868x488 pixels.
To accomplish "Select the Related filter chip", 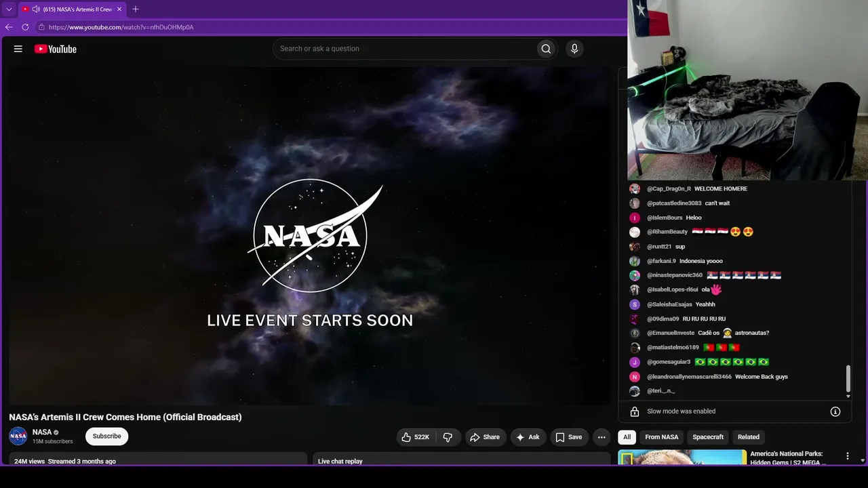I will (749, 437).
